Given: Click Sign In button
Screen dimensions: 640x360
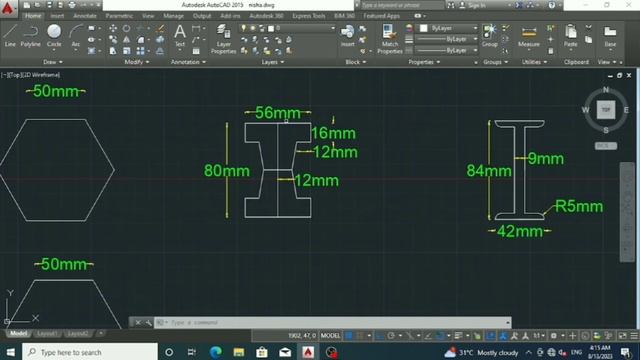Looking at the screenshot, I should pyautogui.click(x=473, y=5).
